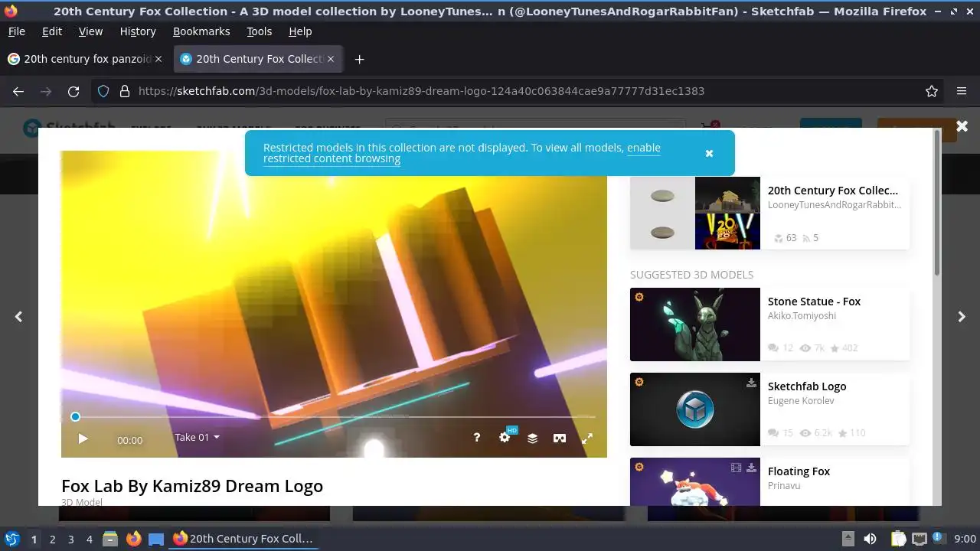Click the site security padlock icon
Screen dimensions: 980x551
[x=125, y=91]
